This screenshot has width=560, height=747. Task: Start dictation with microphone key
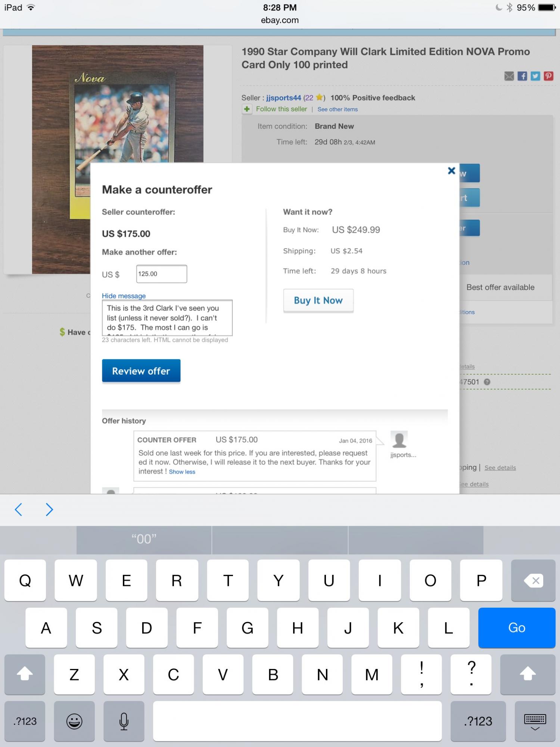[x=124, y=721]
